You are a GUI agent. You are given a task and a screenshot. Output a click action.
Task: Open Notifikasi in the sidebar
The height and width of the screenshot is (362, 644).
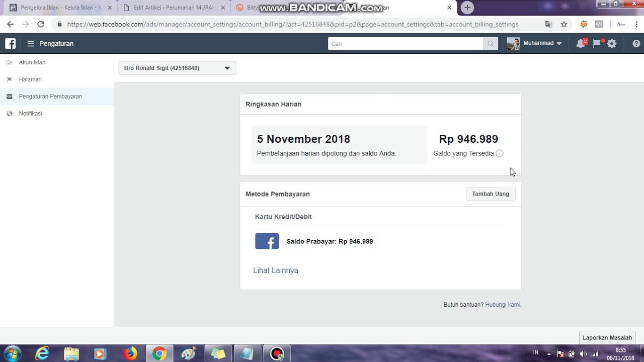(30, 114)
